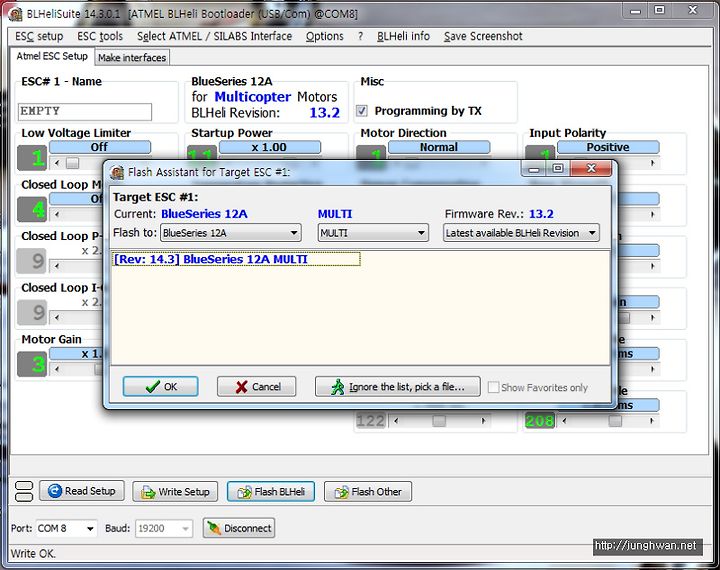This screenshot has height=570, width=720.
Task: Click right arrow of the 122 slider
Action: [483, 421]
